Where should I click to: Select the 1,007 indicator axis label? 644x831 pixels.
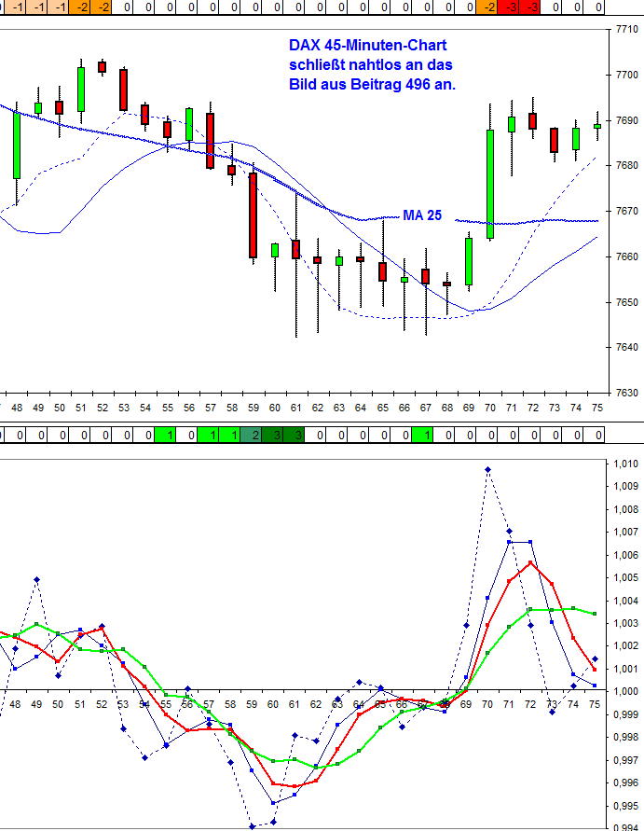coord(626,533)
